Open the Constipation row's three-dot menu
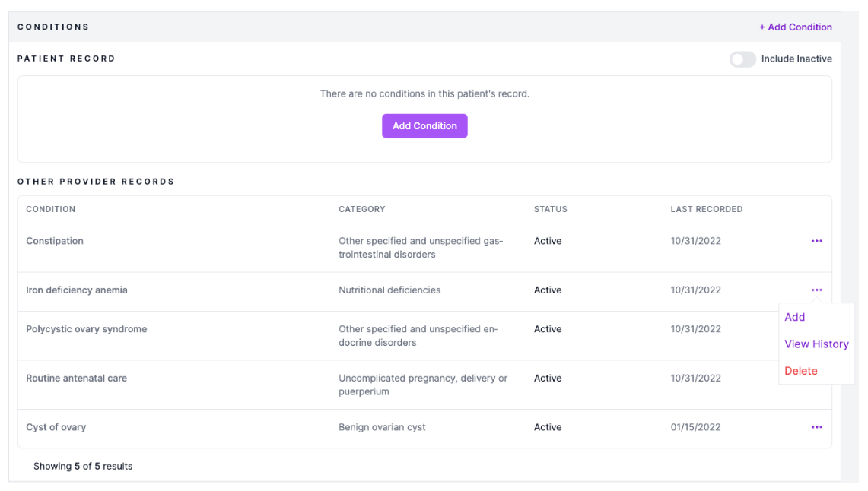This screenshot has width=868, height=491. [816, 241]
